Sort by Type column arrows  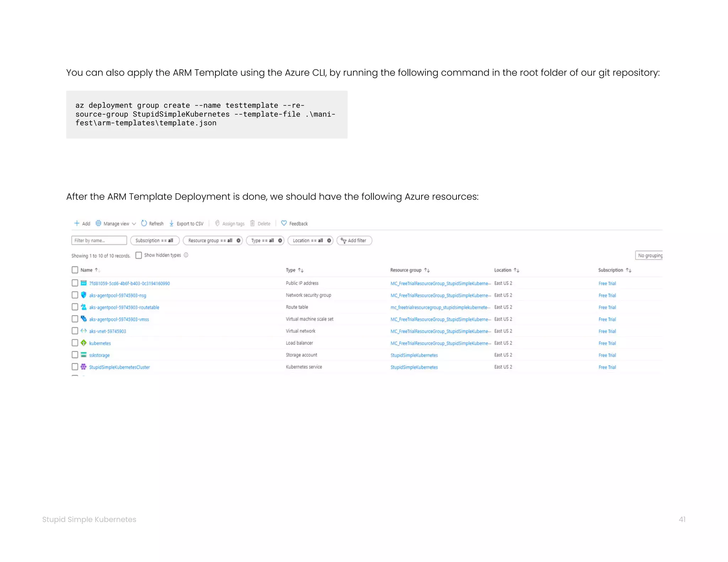tap(301, 270)
